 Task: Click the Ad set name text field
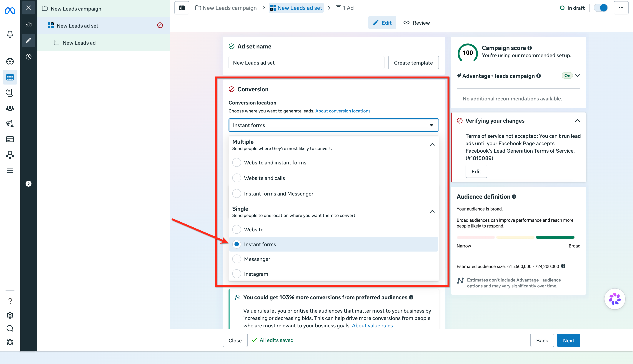coord(306,63)
